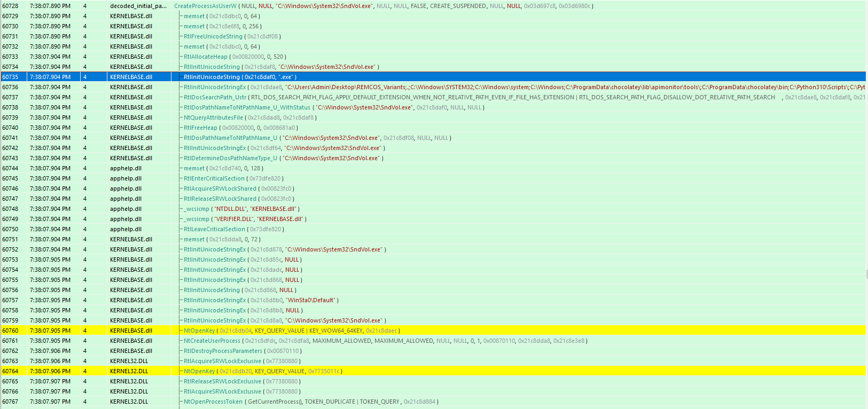
Task: Click the vertical scrollbar marker at right edge
Action: click(x=866, y=274)
